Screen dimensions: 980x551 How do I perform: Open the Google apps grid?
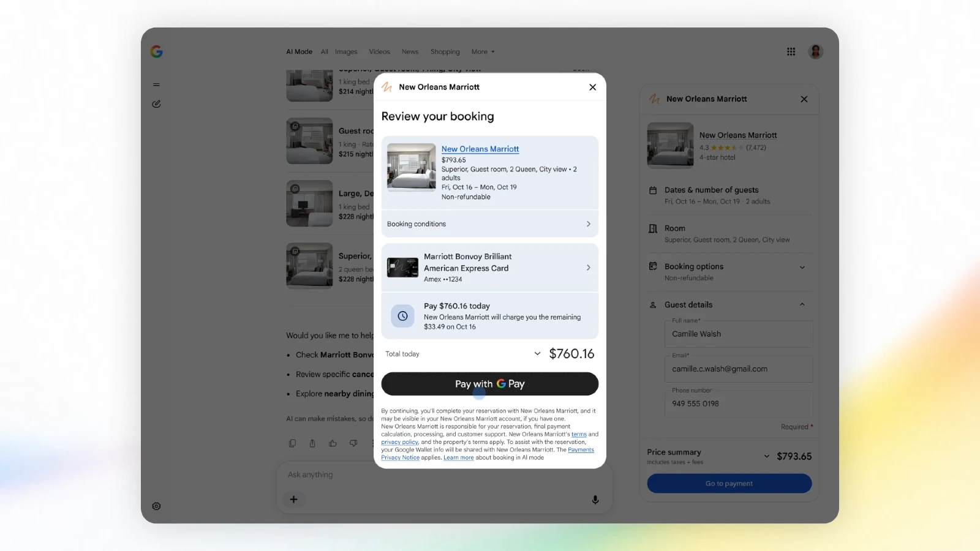(791, 52)
